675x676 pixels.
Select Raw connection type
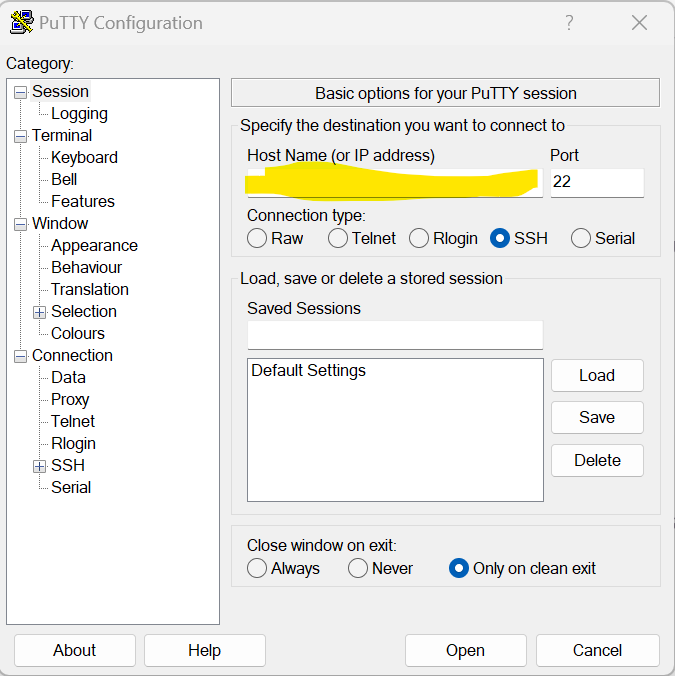click(x=257, y=238)
